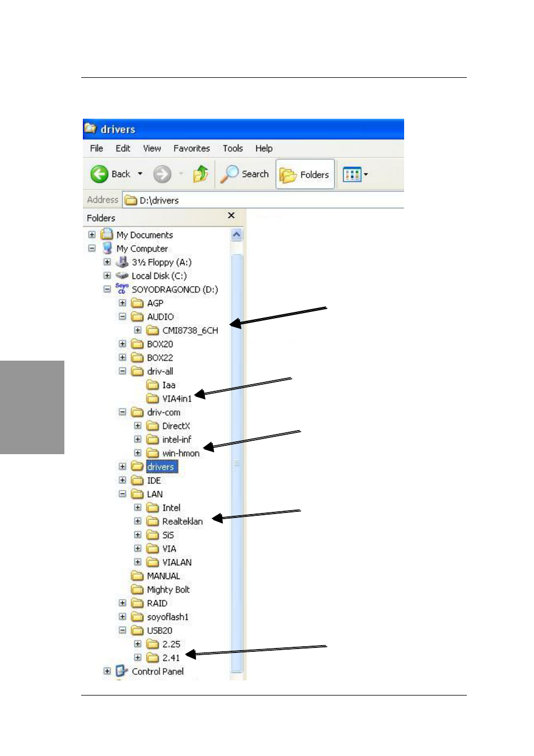Select the Mighty Bolt folder label

168,590
